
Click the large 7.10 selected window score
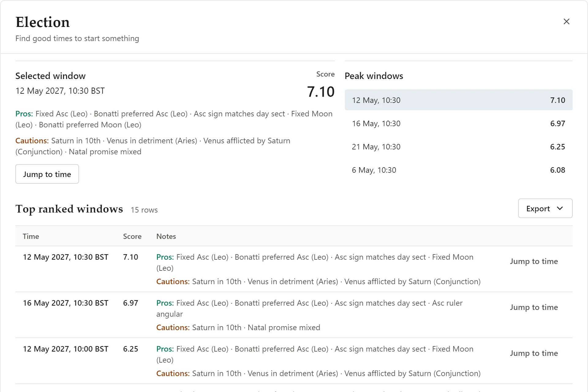click(x=321, y=92)
